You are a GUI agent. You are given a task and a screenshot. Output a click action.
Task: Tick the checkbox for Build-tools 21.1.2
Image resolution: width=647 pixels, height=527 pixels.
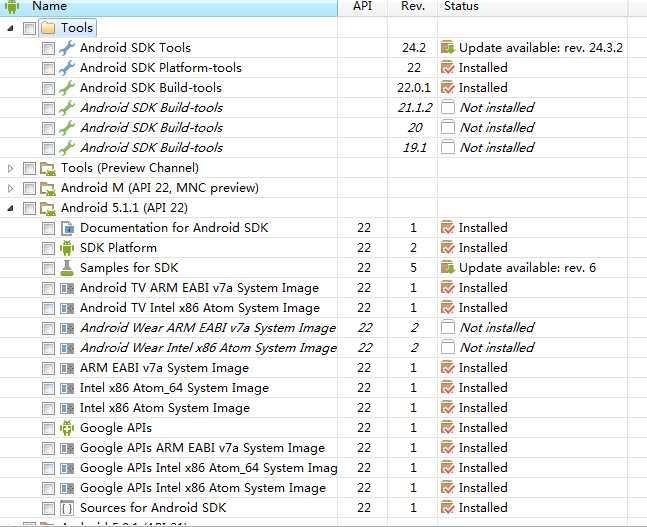[48, 108]
